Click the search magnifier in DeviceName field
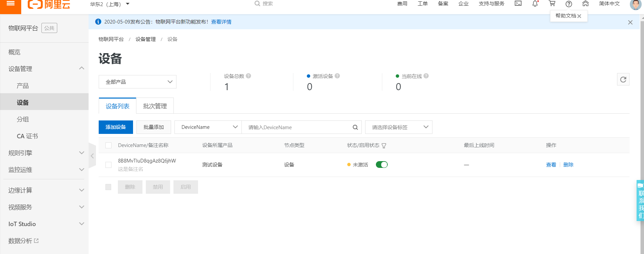Viewport: 644px width, 254px height. coord(355,128)
